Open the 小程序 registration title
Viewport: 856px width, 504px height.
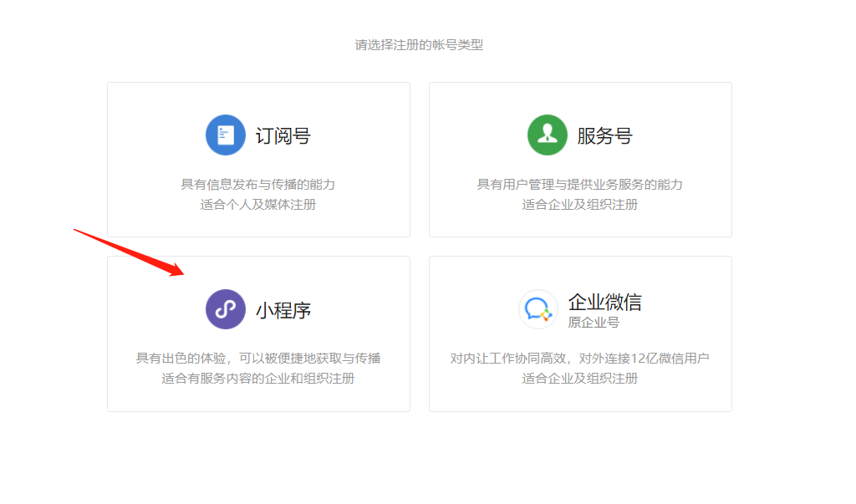click(283, 310)
